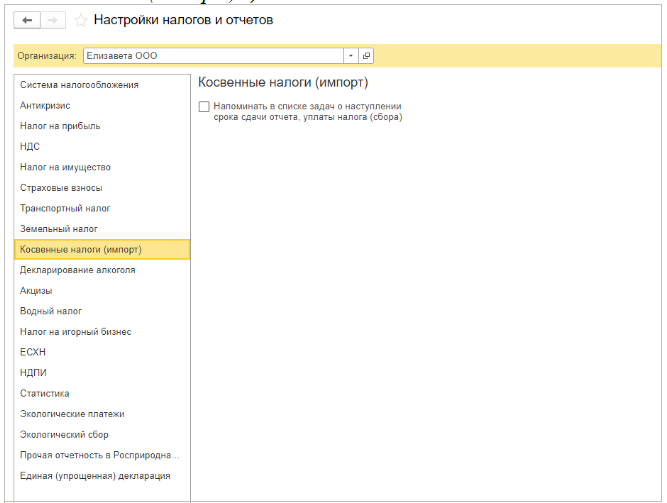Go to Налог на прибыль settings
667x503 pixels.
(x=60, y=126)
